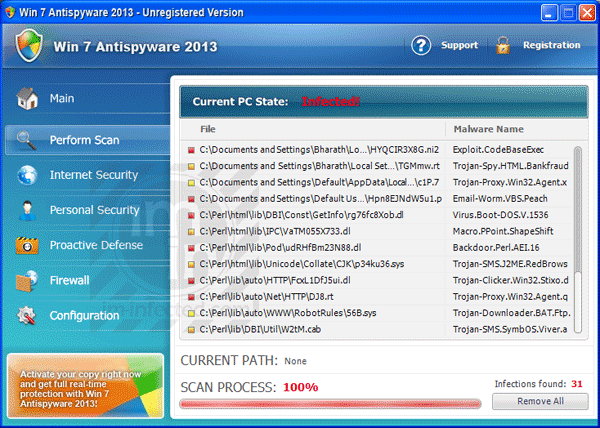Click yellow threat icon for TGMmw.rt row
The image size is (600, 428).
pos(191,166)
